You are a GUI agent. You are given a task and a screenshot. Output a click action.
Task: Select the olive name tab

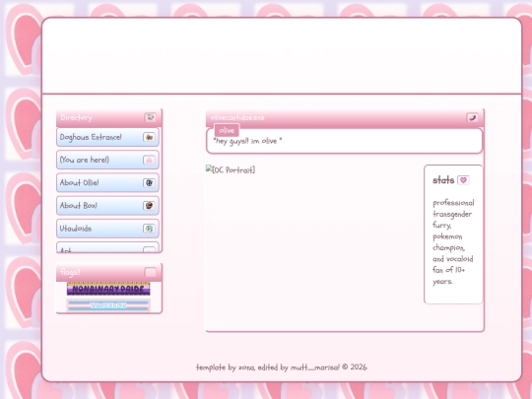[227, 131]
